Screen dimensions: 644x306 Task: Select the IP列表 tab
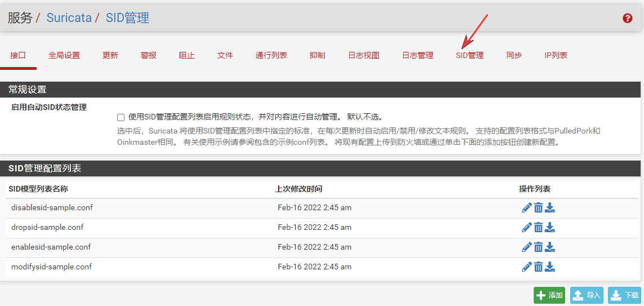[x=556, y=55]
